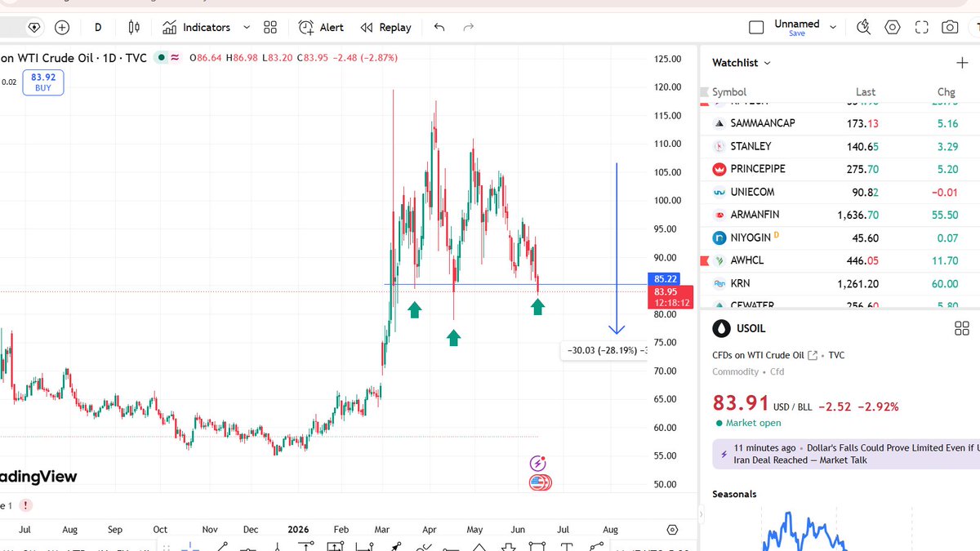The width and height of the screenshot is (980, 551).
Task: Sort watchlist by Symbol column
Action: click(729, 92)
